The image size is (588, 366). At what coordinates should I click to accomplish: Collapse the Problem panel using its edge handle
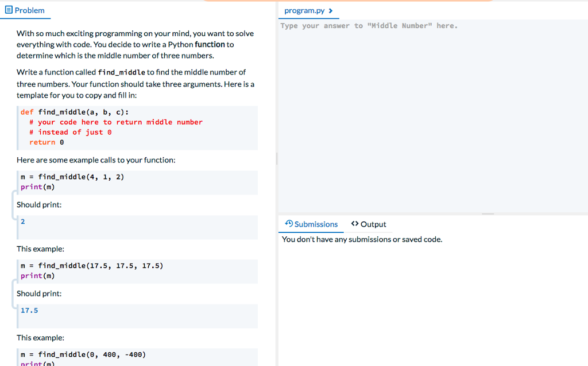coord(276,158)
